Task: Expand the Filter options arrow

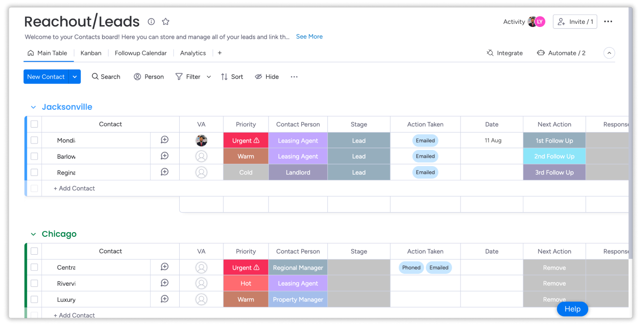Action: [x=209, y=77]
